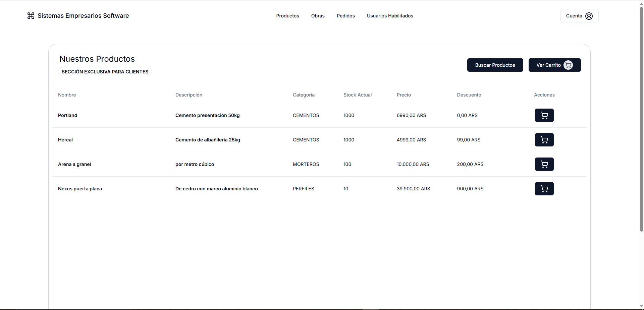Image resolution: width=644 pixels, height=310 pixels.
Task: Click the command logo icon in header
Action: click(31, 16)
